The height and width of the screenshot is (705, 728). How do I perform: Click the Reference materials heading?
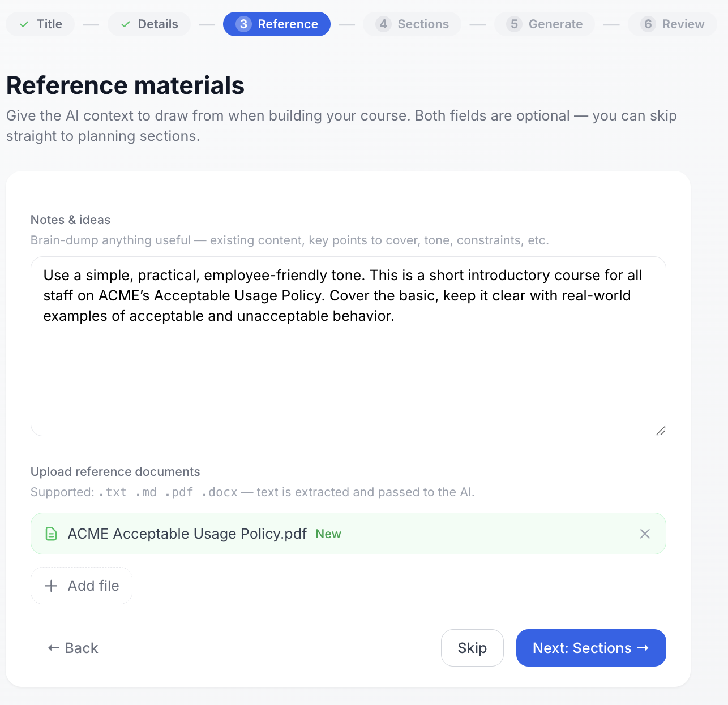126,85
